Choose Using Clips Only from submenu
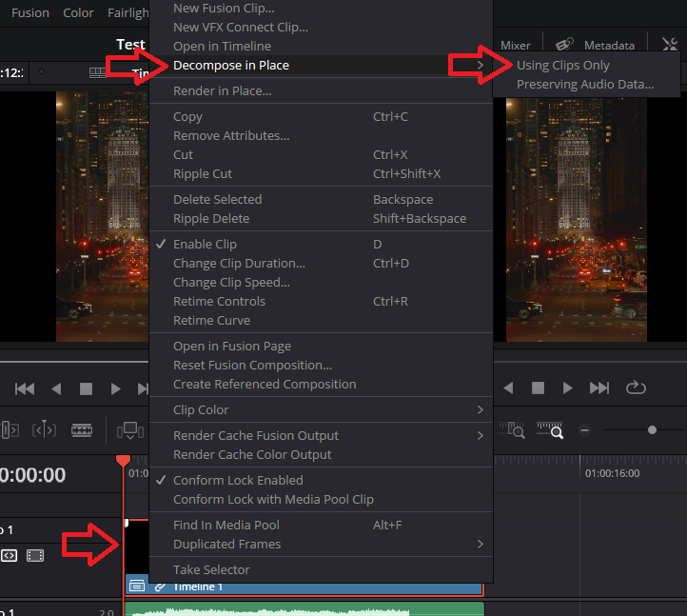The image size is (687, 616). (562, 66)
